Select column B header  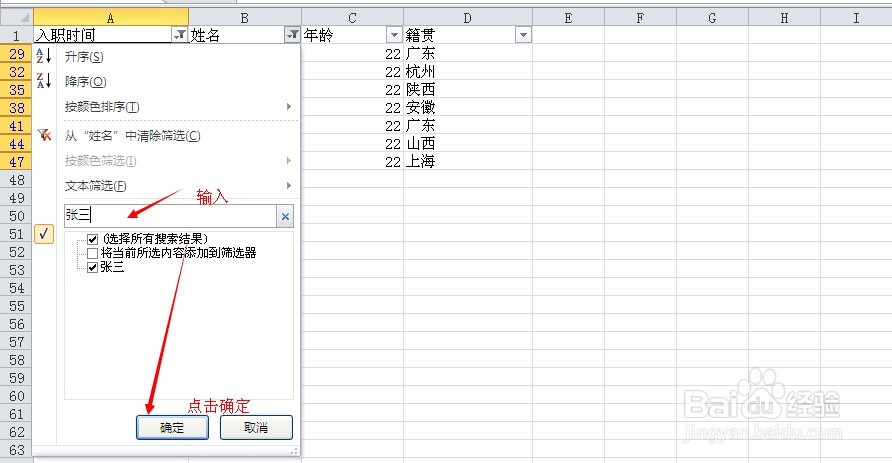pyautogui.click(x=245, y=18)
